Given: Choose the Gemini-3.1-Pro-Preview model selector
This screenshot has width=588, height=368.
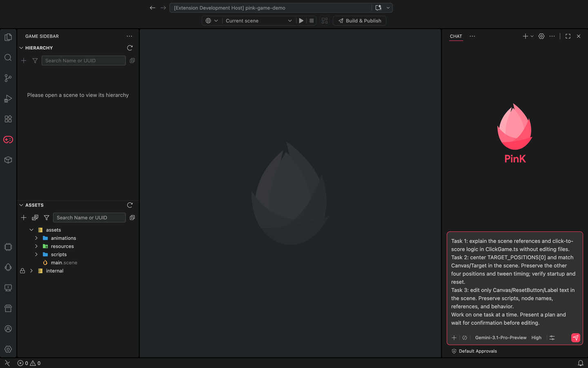Looking at the screenshot, I should pos(501,338).
